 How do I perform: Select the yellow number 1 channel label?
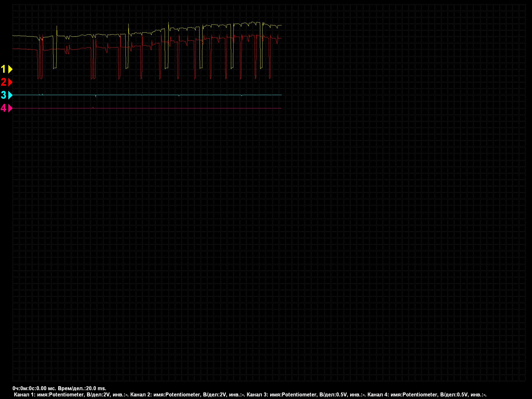pos(4,69)
